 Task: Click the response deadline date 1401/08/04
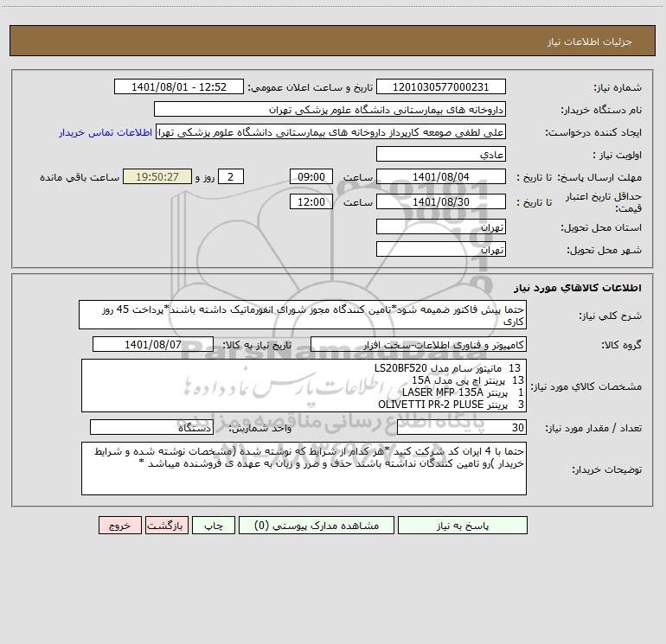pyautogui.click(x=441, y=176)
